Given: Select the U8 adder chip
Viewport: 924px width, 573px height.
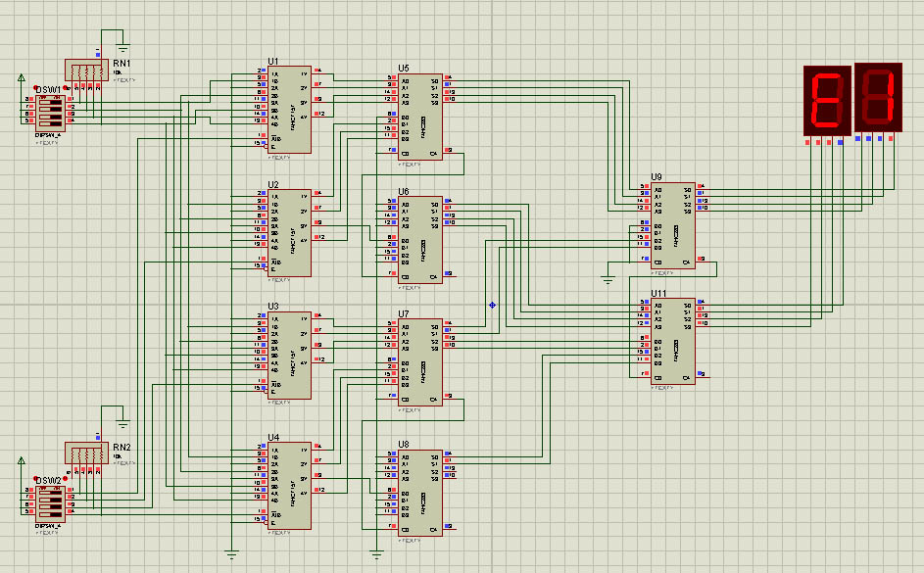Looking at the screenshot, I should pos(421,493).
